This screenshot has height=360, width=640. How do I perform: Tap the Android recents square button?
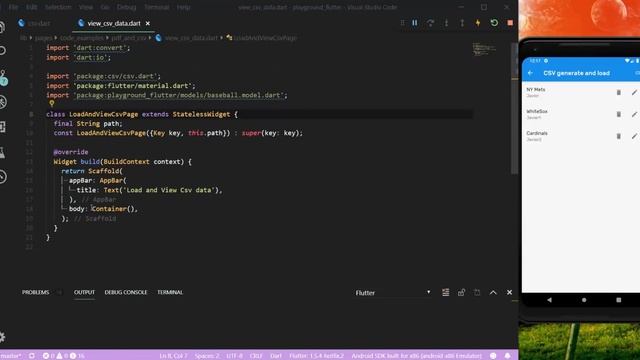(x=618, y=300)
